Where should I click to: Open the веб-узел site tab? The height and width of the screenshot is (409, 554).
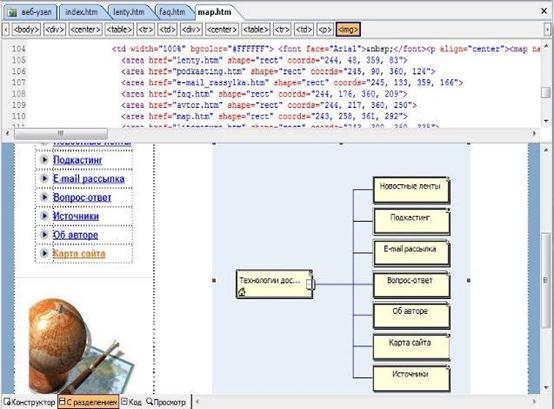coord(30,12)
